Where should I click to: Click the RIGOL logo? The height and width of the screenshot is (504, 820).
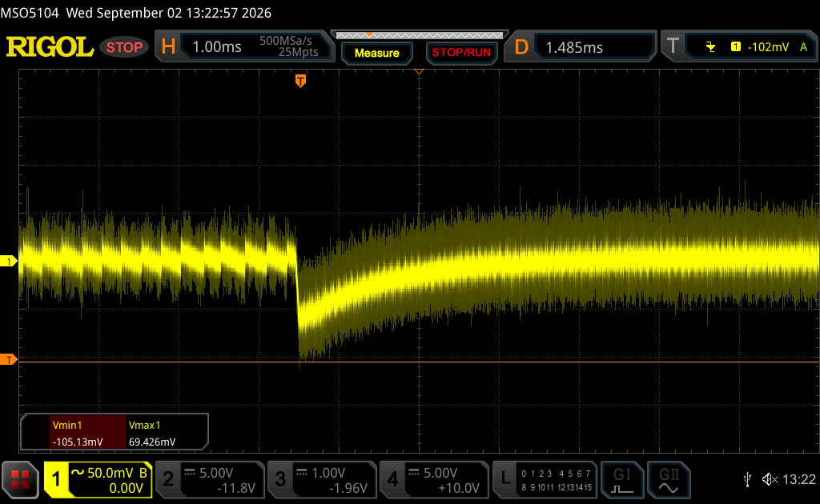click(50, 47)
